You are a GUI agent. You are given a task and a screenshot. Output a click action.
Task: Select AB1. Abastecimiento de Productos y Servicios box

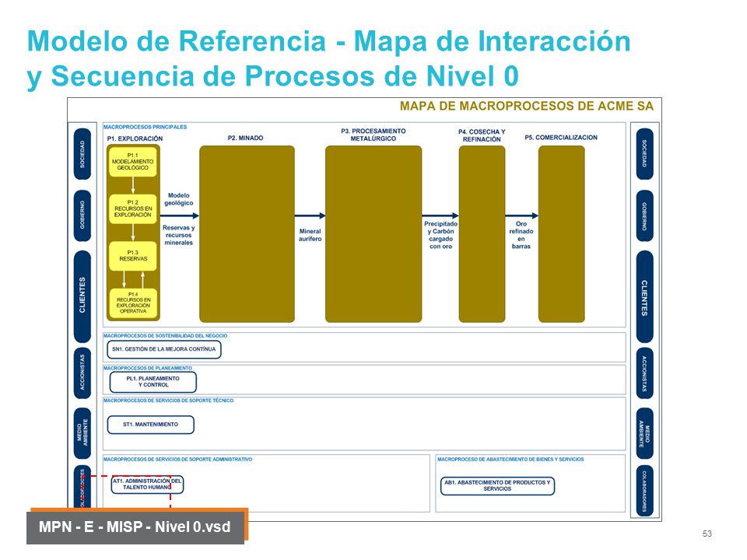coord(497,485)
